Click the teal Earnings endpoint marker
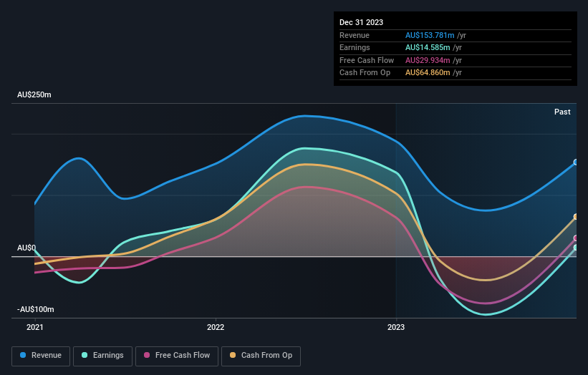The width and height of the screenshot is (588, 375). [x=576, y=248]
